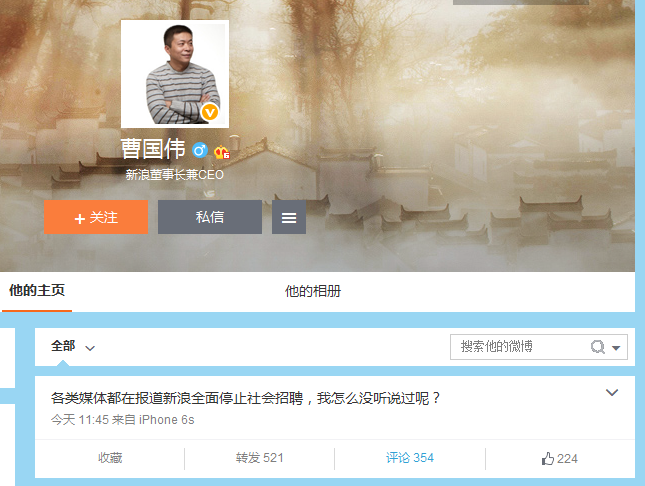Expand the post options chevron
The width and height of the screenshot is (645, 486).
pos(613,393)
